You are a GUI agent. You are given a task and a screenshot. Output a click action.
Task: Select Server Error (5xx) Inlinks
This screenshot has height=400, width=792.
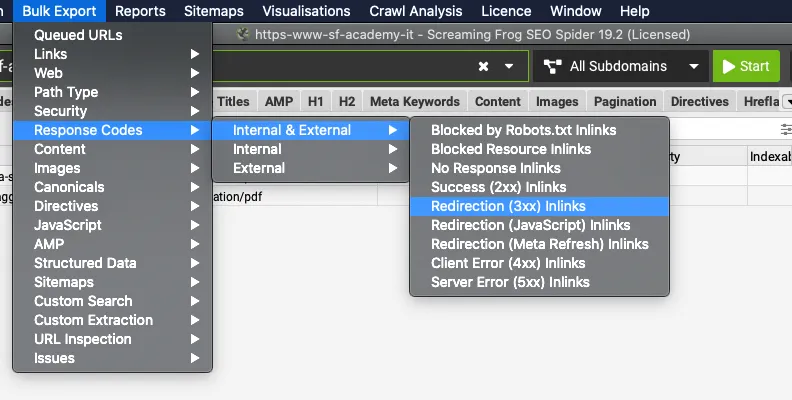point(510,282)
